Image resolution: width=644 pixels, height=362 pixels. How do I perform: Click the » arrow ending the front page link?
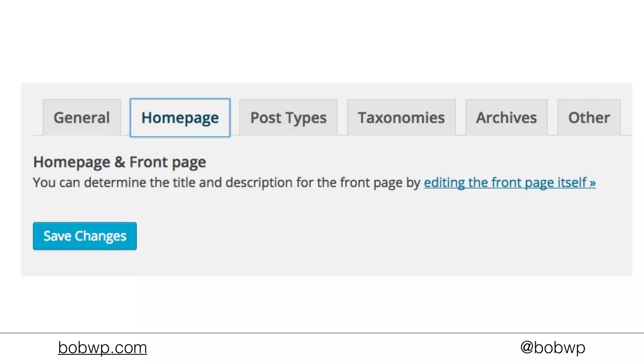pyautogui.click(x=592, y=183)
